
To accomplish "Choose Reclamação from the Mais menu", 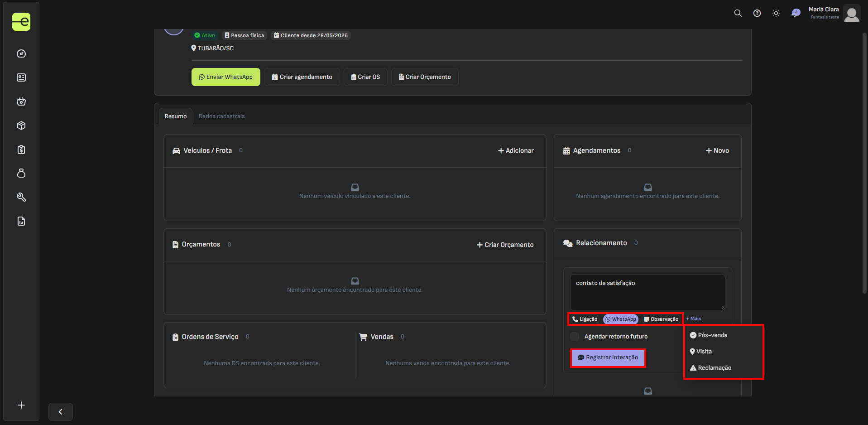I will click(x=710, y=368).
